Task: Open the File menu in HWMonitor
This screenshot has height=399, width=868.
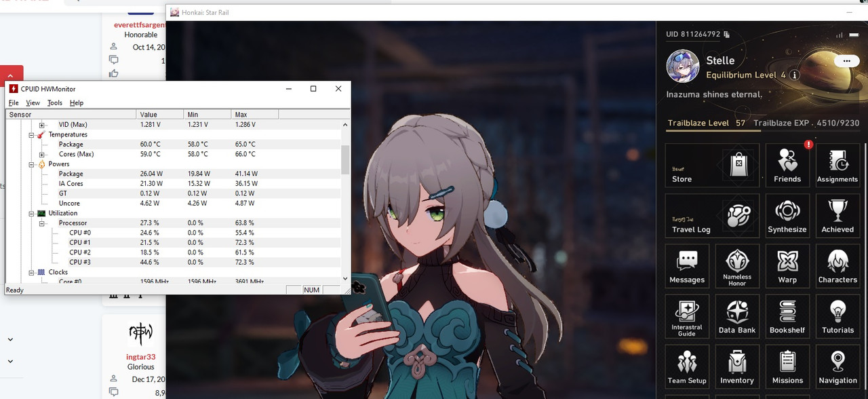Action: (x=14, y=103)
